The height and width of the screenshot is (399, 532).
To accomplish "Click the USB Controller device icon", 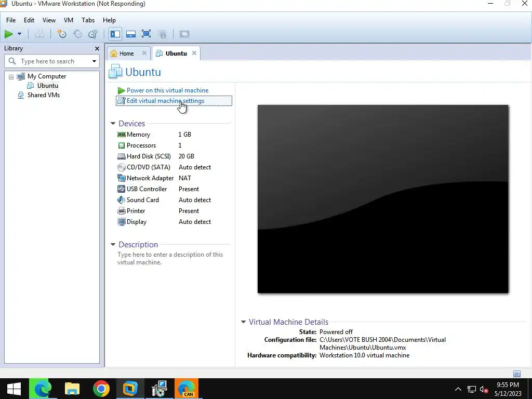I will click(x=121, y=189).
